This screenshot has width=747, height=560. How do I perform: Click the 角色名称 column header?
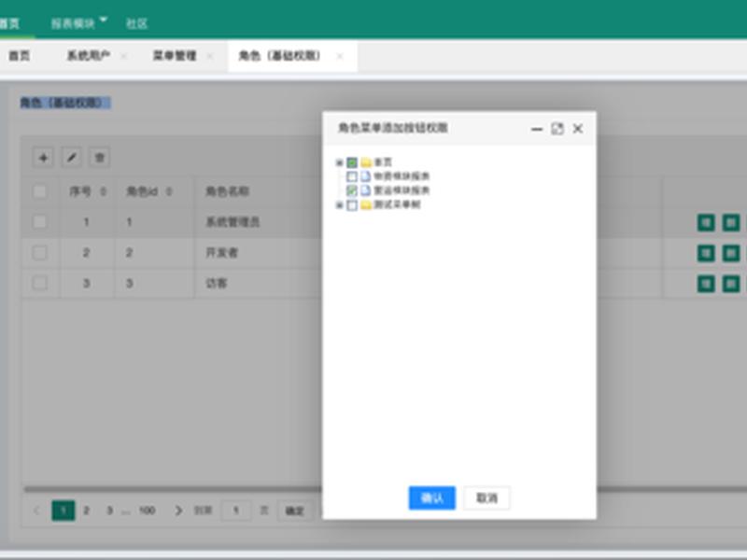tap(227, 191)
